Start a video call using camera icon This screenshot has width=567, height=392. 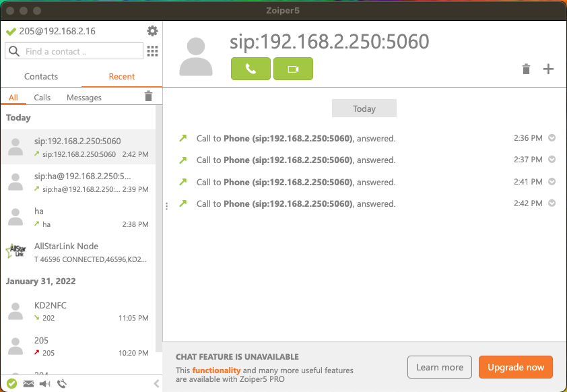293,69
